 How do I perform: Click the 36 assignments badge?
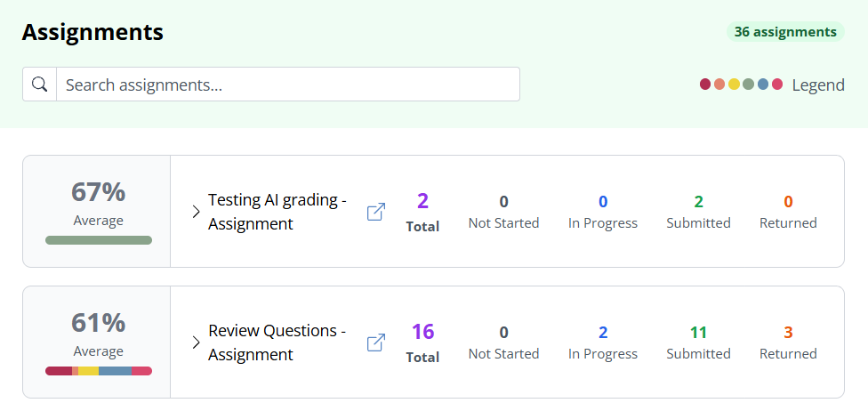click(785, 32)
